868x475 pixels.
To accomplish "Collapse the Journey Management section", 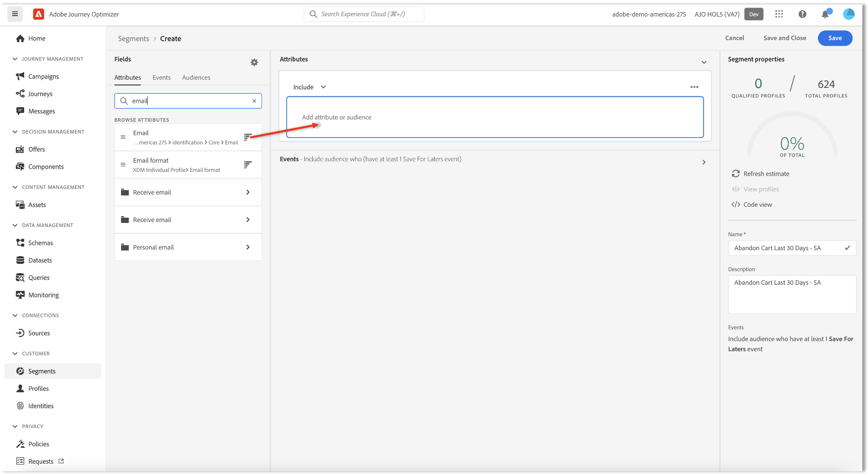I will tap(15, 59).
